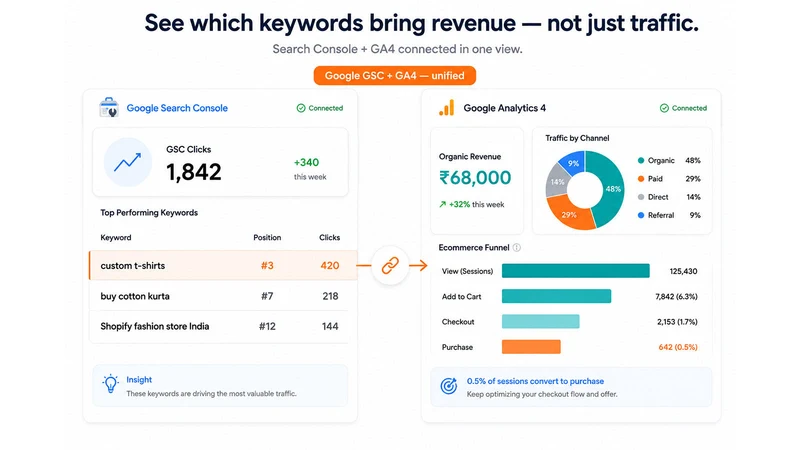The width and height of the screenshot is (800, 450).
Task: Click the blue Referral legend dot
Action: pyautogui.click(x=641, y=215)
